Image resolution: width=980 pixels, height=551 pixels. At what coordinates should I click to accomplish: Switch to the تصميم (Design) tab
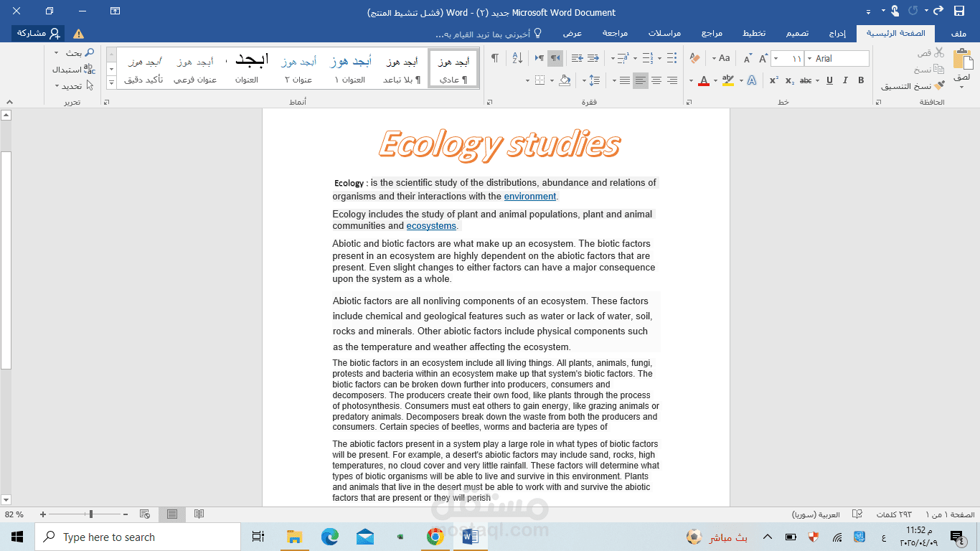pyautogui.click(x=797, y=34)
